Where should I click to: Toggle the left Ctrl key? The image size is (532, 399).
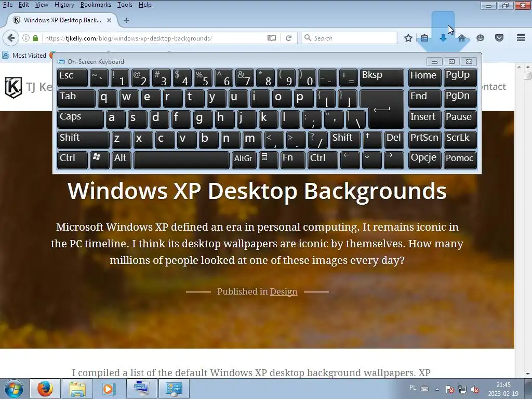tap(72, 160)
